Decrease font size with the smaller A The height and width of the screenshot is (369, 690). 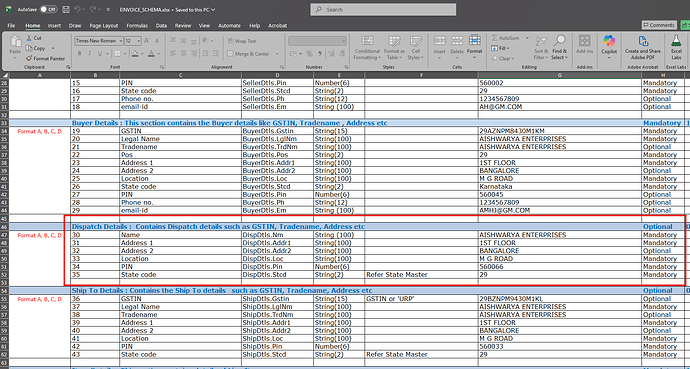pos(157,41)
